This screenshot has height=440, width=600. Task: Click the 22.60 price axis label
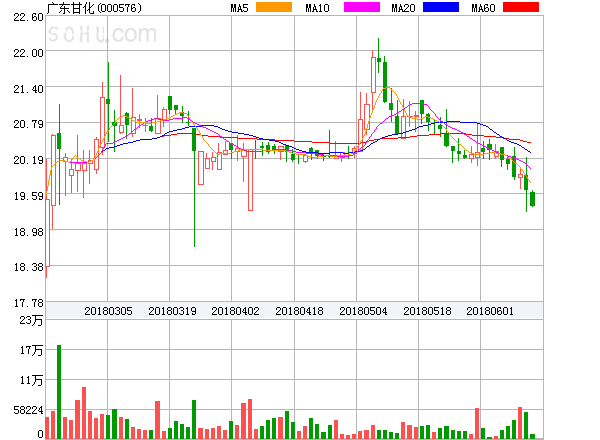point(28,17)
